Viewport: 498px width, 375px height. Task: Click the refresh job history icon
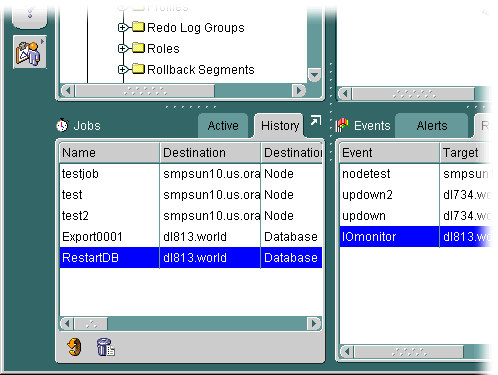tap(74, 347)
